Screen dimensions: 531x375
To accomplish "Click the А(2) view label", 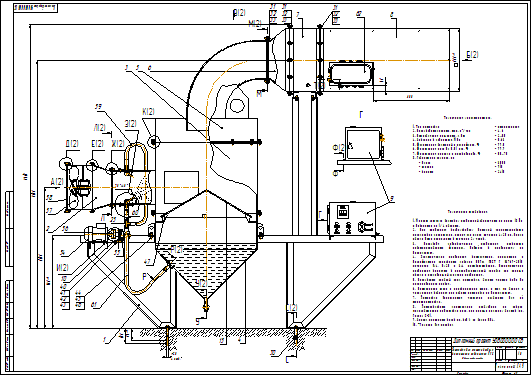I will 57,182.
